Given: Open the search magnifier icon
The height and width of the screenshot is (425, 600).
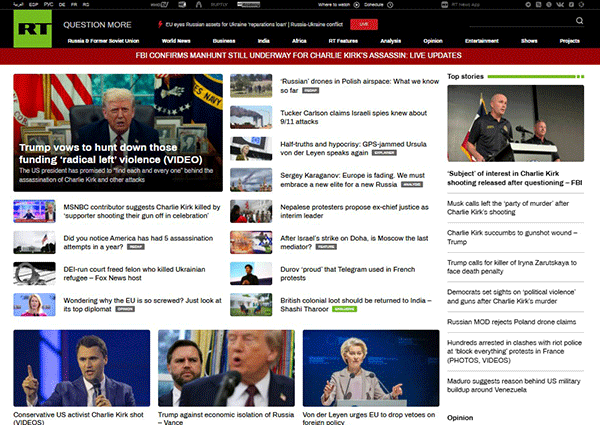Looking at the screenshot, I should tap(579, 21).
